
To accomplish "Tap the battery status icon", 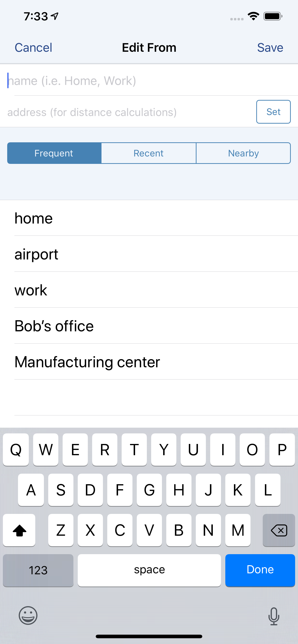I will (273, 16).
